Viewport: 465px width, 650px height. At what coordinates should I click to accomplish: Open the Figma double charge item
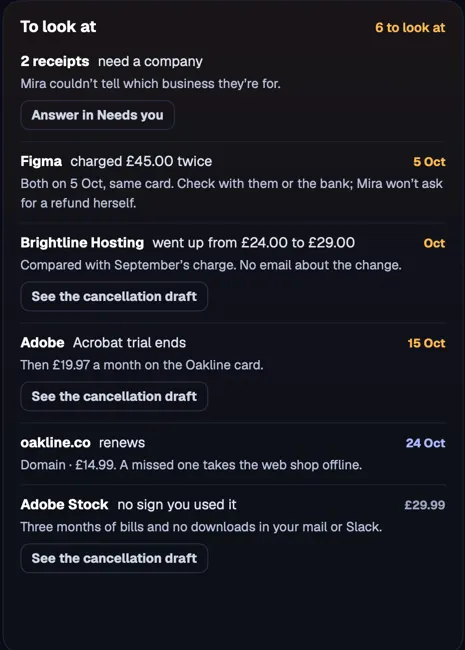point(232,182)
